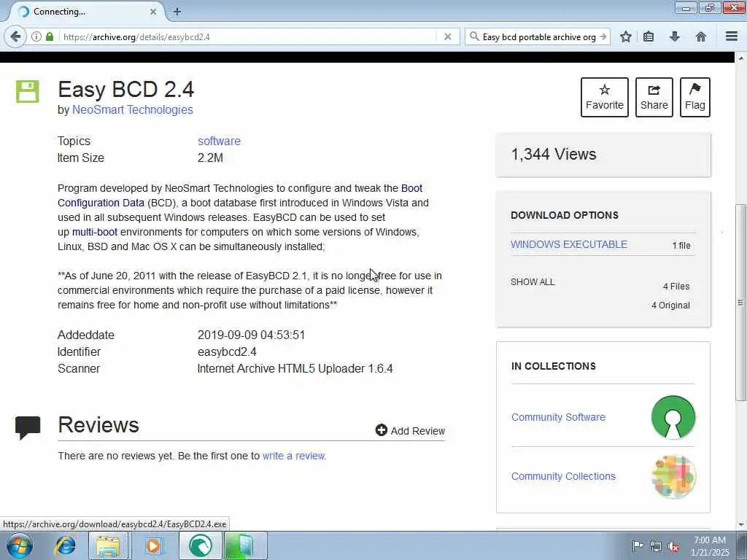The image size is (747, 560).
Task: Click the search magnifier icon
Action: click(x=474, y=36)
